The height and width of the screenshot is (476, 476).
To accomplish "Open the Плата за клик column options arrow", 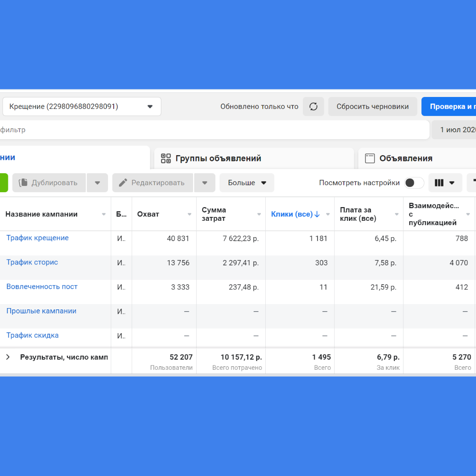I will click(x=397, y=214).
